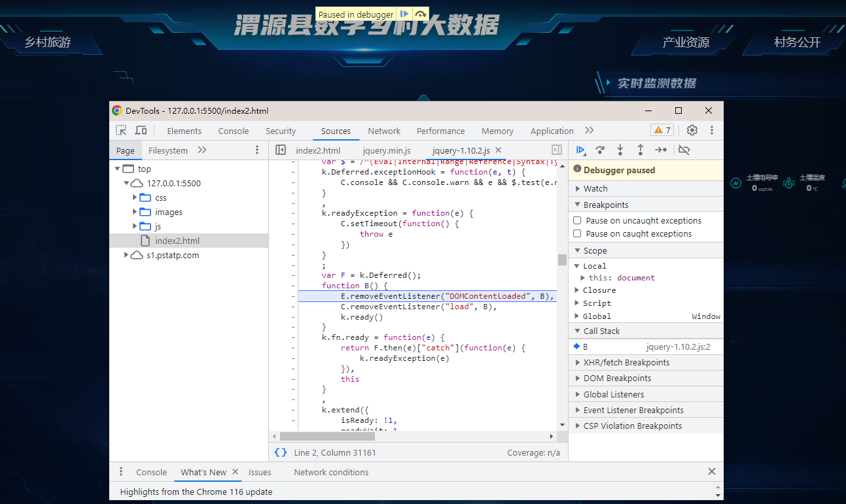Pretty print curly braces button
The image size is (846, 504).
tap(281, 452)
